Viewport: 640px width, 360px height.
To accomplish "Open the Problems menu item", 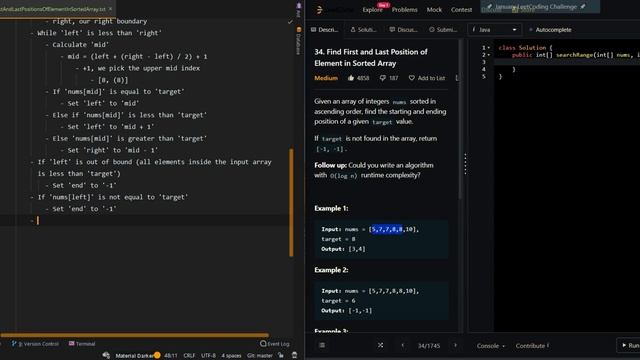I will click(x=404, y=9).
